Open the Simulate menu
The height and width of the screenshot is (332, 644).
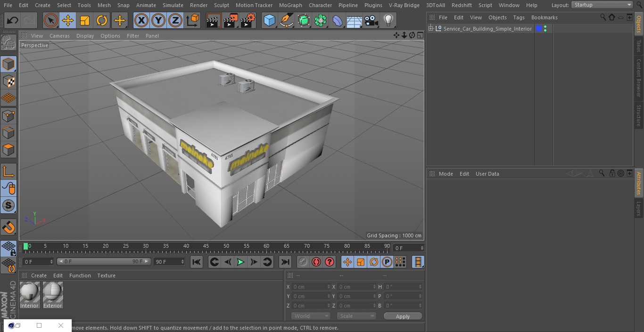[x=173, y=5]
